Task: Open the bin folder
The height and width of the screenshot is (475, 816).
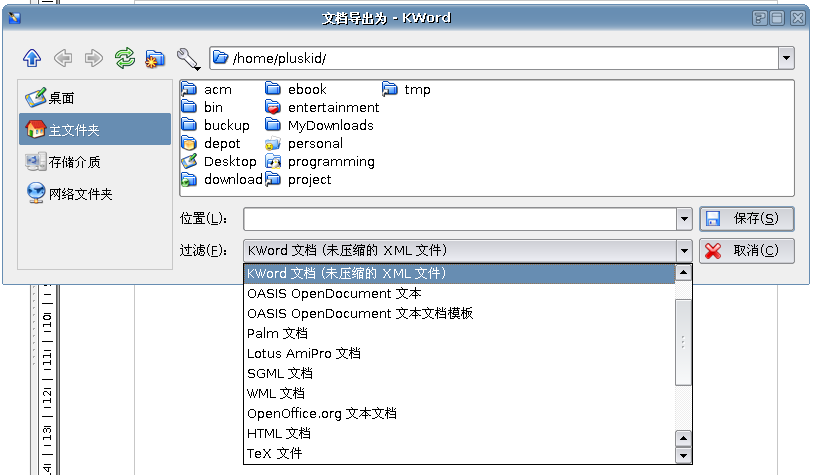Action: pyautogui.click(x=202, y=107)
